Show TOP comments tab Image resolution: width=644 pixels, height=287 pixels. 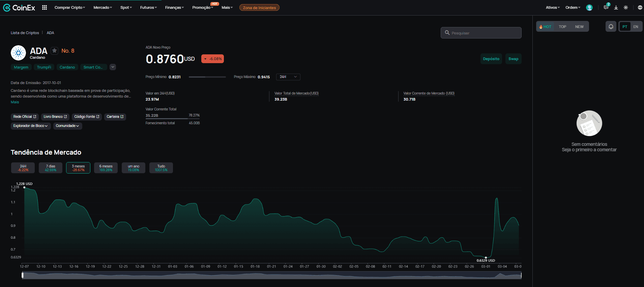click(562, 27)
